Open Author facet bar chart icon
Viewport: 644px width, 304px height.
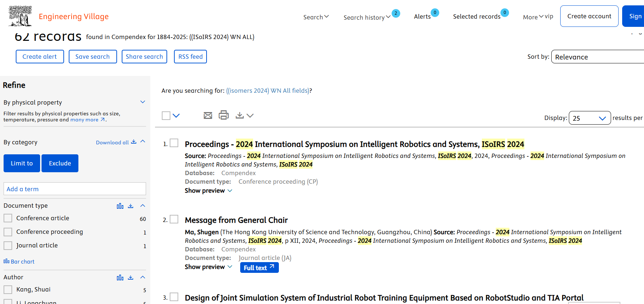[120, 278]
